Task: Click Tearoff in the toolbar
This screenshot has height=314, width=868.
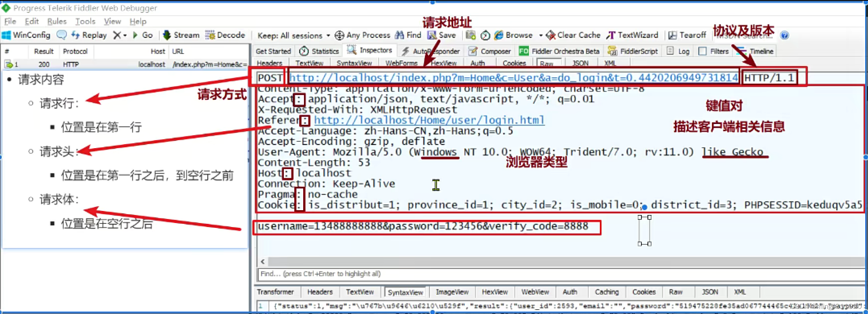Action: tap(687, 35)
